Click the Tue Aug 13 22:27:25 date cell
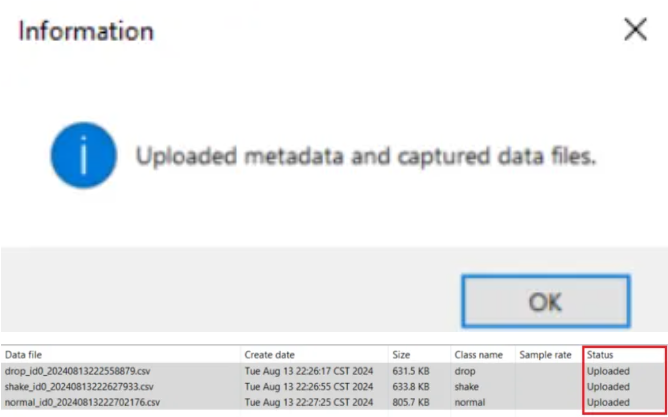Screen dimensions: 668x417 pos(309,402)
